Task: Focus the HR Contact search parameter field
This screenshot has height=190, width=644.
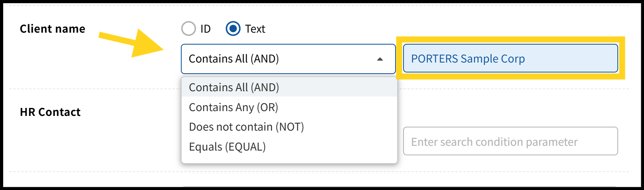Action: click(x=510, y=141)
